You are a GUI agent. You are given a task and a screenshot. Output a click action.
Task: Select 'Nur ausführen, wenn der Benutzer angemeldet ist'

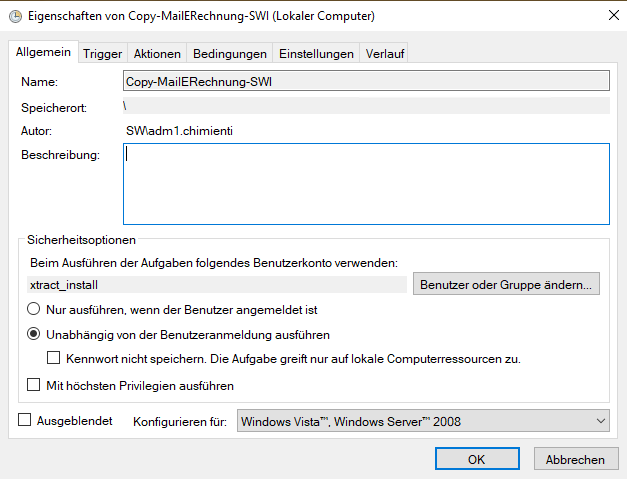tap(34, 310)
